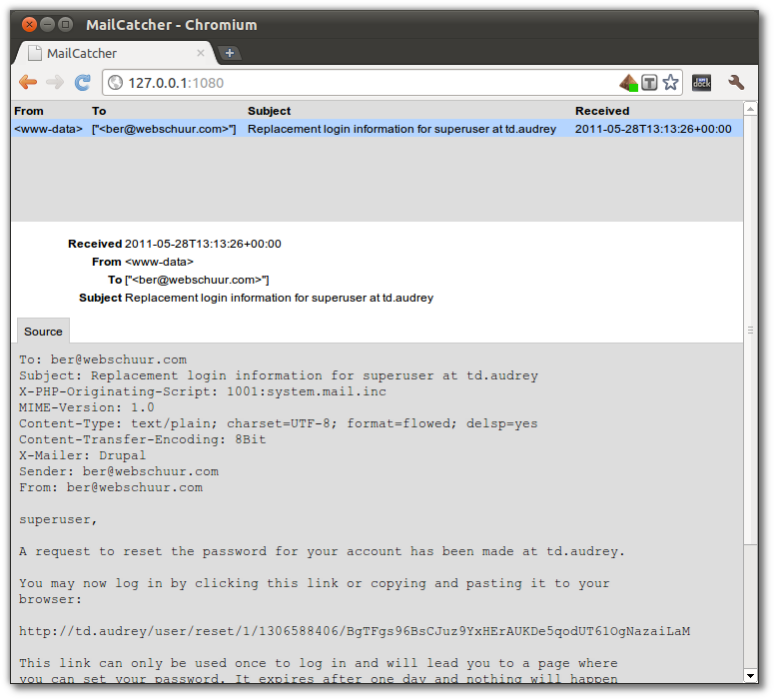775x700 pixels.
Task: Click the Content-Transfer-Encoding: 8Bit line
Action: tap(143, 439)
